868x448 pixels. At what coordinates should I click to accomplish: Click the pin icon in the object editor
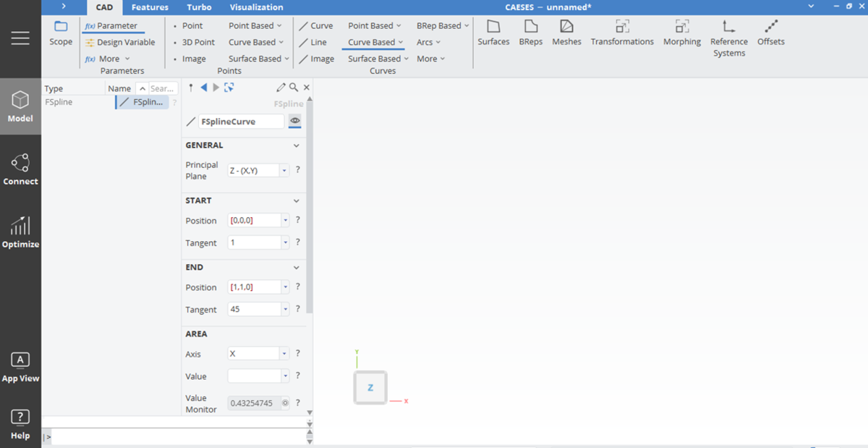click(191, 87)
